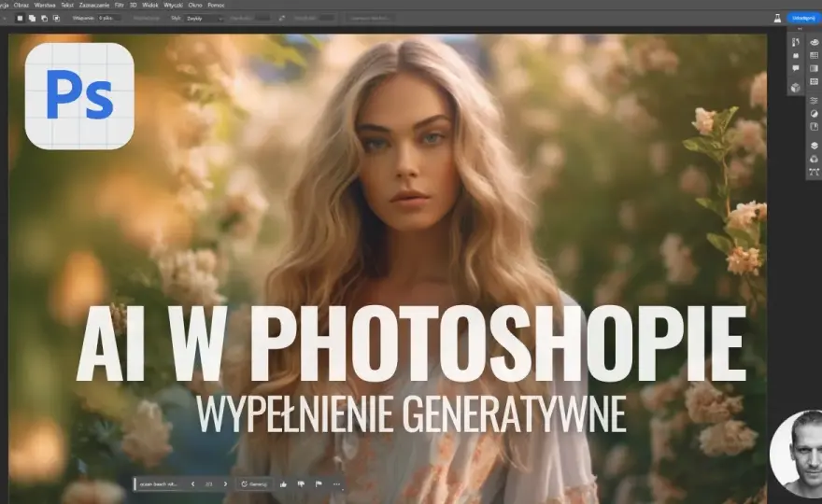Open the Paths panel icon

pos(815,172)
